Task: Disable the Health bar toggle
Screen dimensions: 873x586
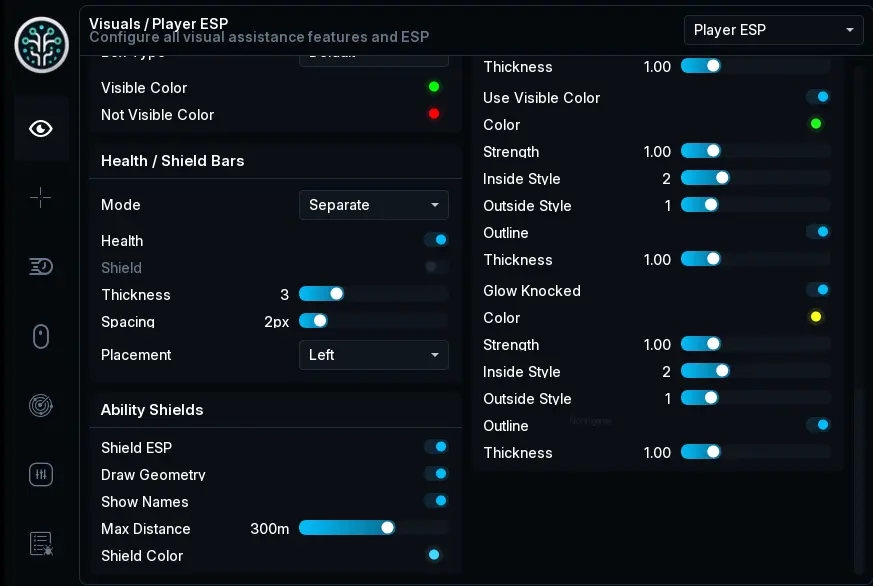Action: 436,240
